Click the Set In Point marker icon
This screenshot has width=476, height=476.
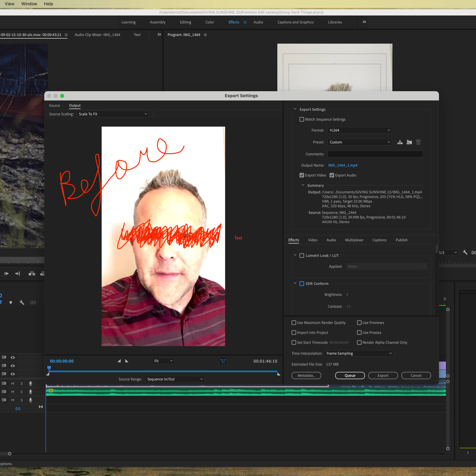(x=119, y=361)
